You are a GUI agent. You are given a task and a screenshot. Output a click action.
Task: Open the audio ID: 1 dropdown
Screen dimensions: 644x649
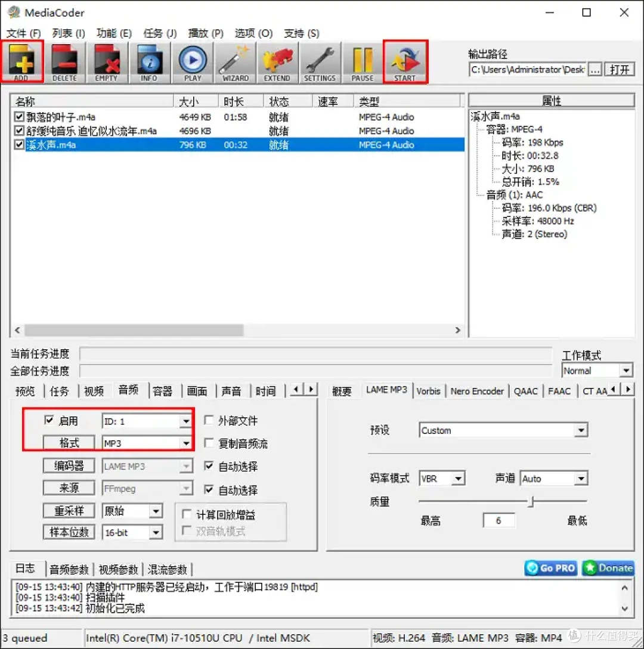pyautogui.click(x=147, y=421)
